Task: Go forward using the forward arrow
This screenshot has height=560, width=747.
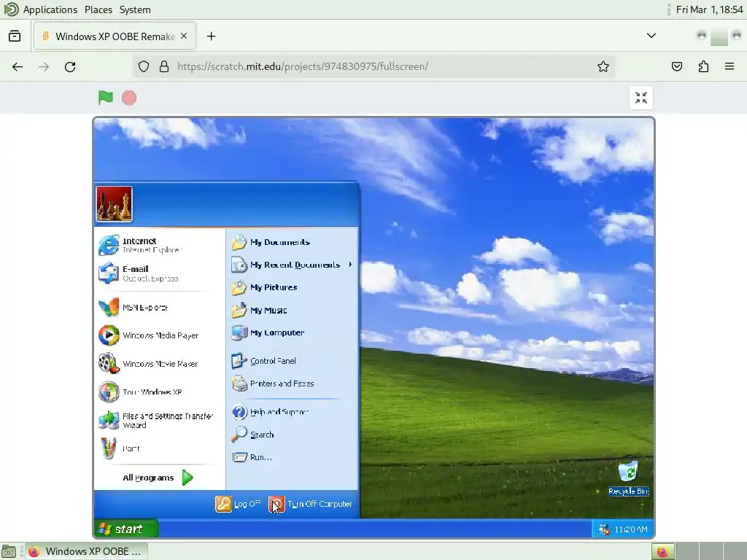Action: [44, 66]
